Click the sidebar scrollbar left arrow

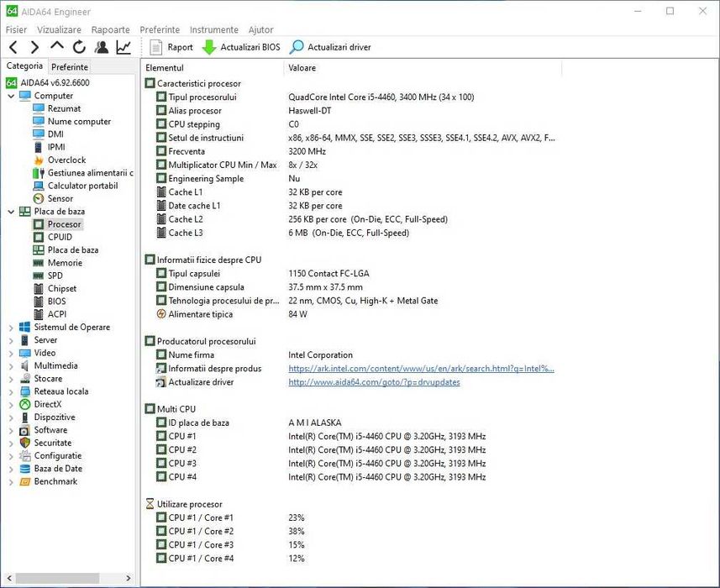pos(8,578)
